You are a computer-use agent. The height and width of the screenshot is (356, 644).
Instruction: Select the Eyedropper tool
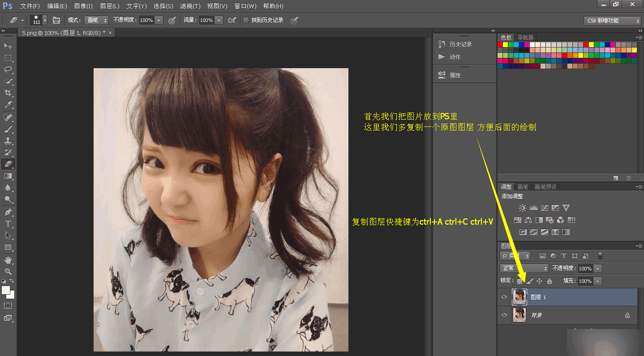click(8, 105)
